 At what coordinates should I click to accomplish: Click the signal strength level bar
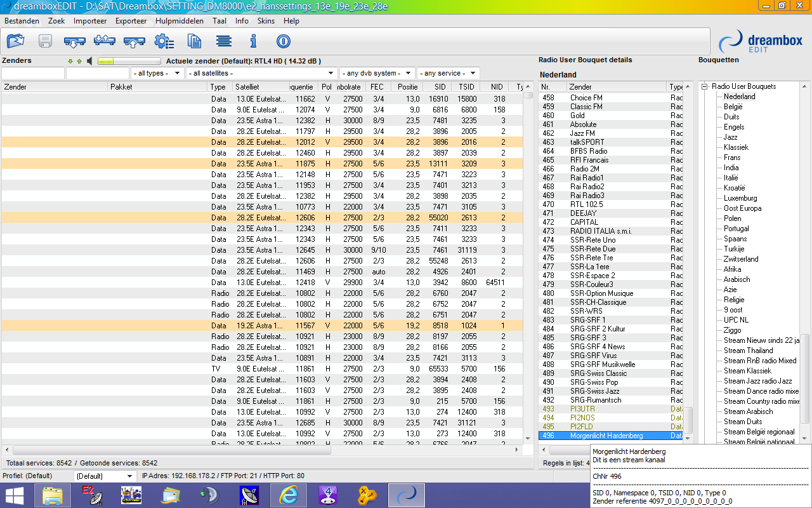tap(129, 62)
